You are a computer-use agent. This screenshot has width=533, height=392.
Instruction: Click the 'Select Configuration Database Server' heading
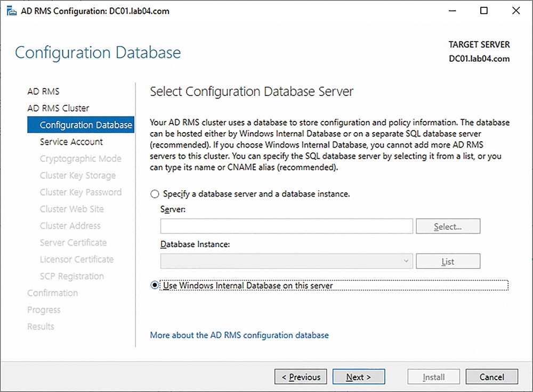point(252,92)
